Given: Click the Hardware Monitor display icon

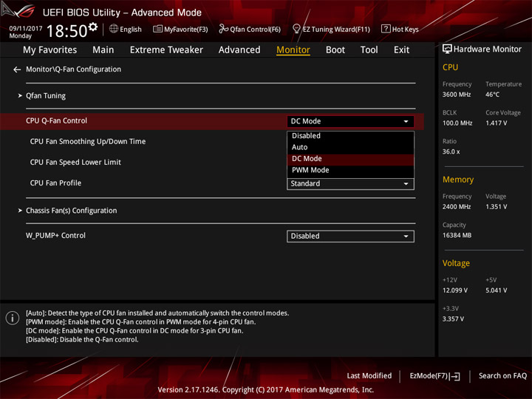Looking at the screenshot, I should pos(447,50).
